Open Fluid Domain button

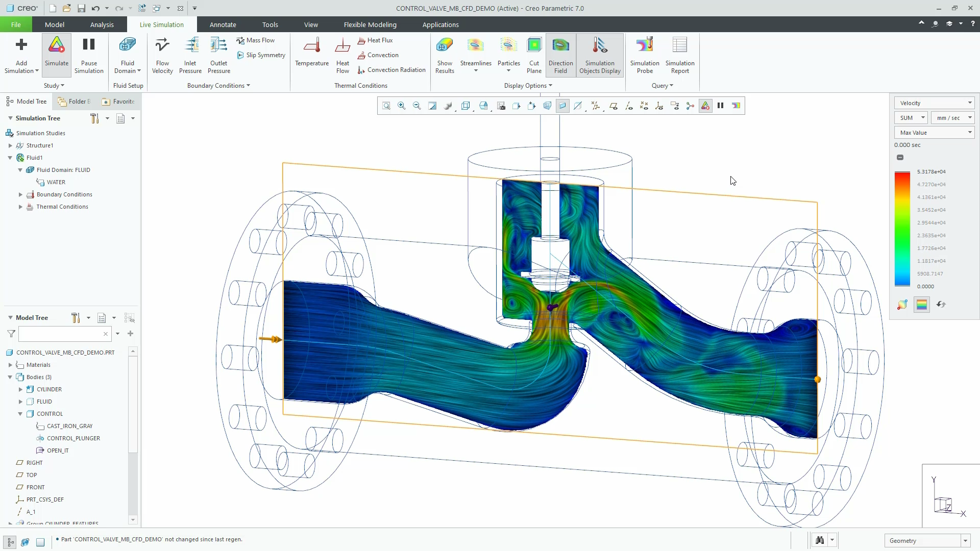128,55
